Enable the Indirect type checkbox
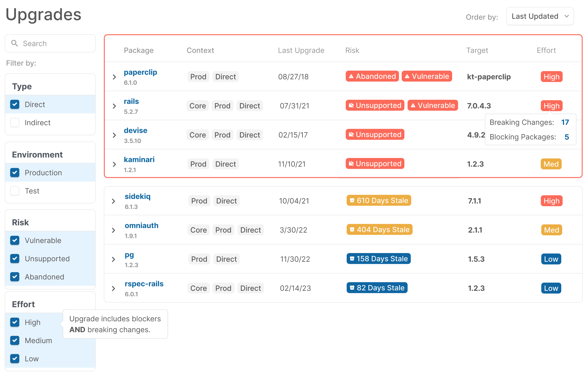Image resolution: width=588 pixels, height=376 pixels. (x=15, y=123)
